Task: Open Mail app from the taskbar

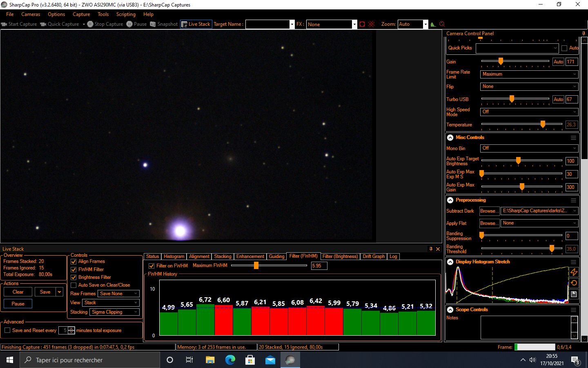Action: pyautogui.click(x=270, y=360)
